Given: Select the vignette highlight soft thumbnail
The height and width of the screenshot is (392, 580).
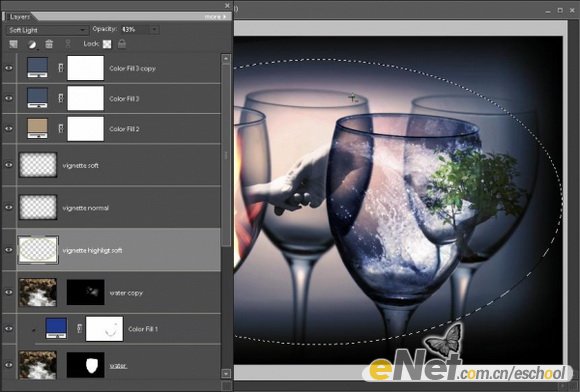Looking at the screenshot, I should click(x=38, y=250).
